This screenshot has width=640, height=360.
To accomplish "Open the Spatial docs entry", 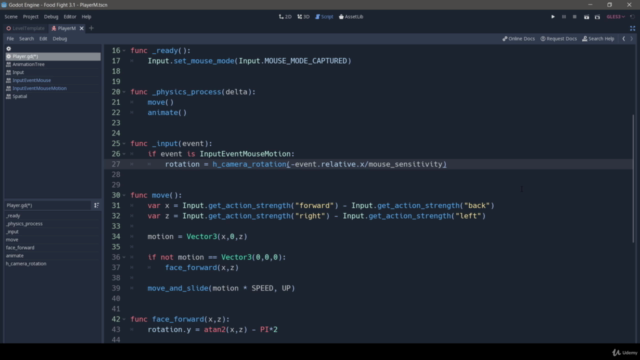I will point(53,96).
